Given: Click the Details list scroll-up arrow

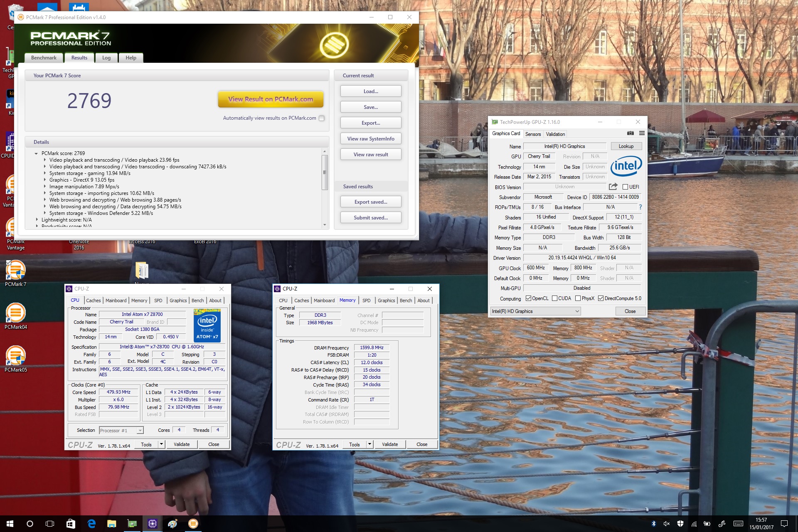Looking at the screenshot, I should tap(325, 151).
